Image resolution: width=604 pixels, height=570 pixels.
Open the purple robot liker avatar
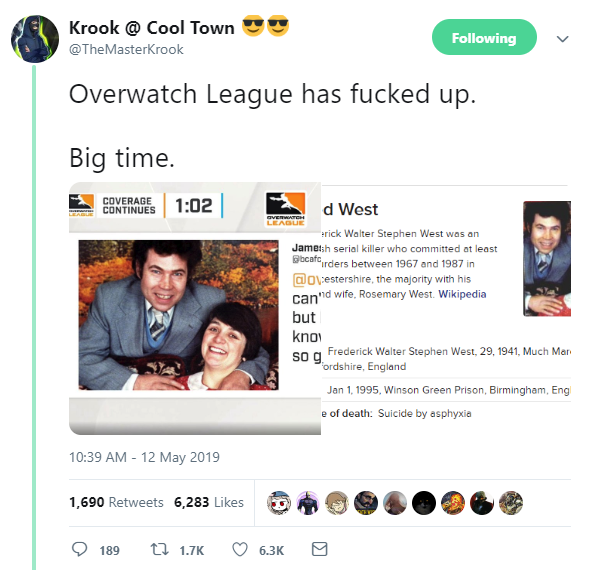coord(308,503)
